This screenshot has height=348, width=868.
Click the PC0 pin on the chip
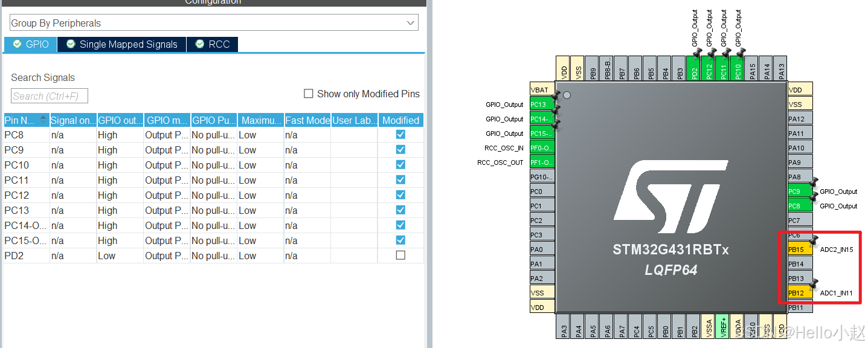(x=542, y=192)
